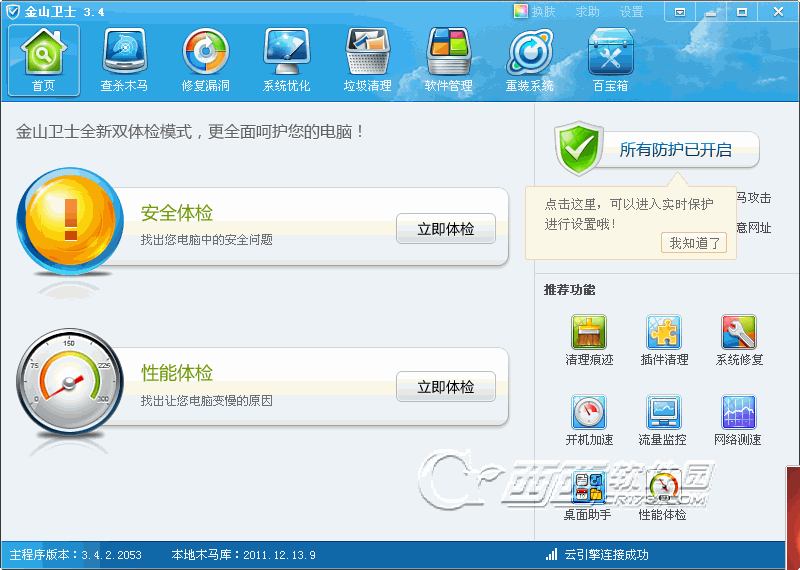Open 垃圾清理 junk cleanup tab
This screenshot has width=800, height=570.
coord(367,60)
